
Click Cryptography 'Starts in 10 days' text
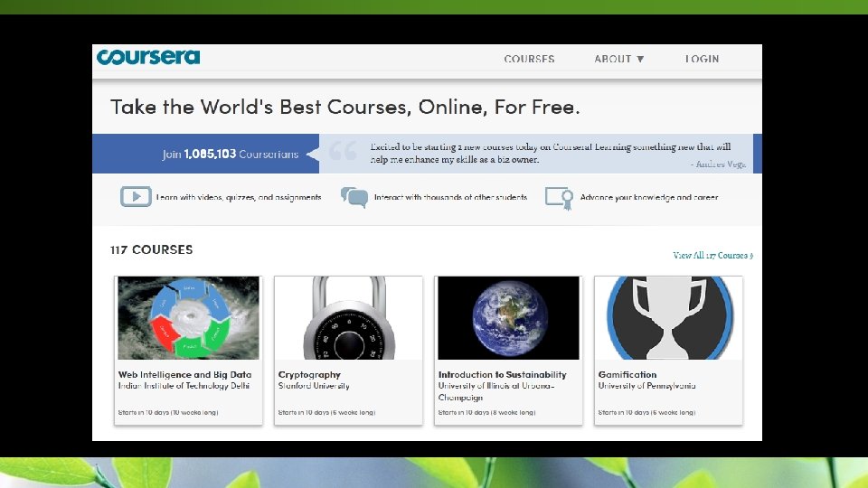(x=326, y=412)
